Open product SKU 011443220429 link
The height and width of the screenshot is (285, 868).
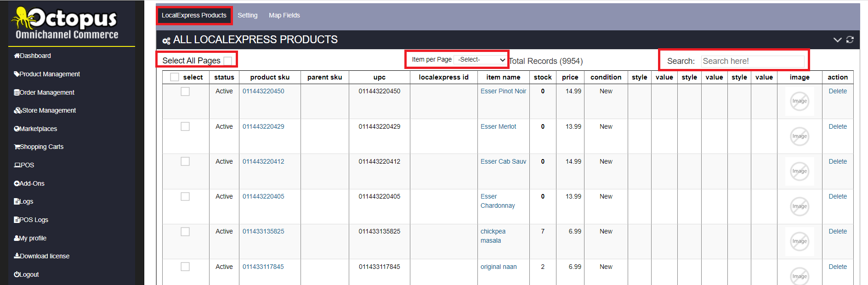(x=263, y=126)
